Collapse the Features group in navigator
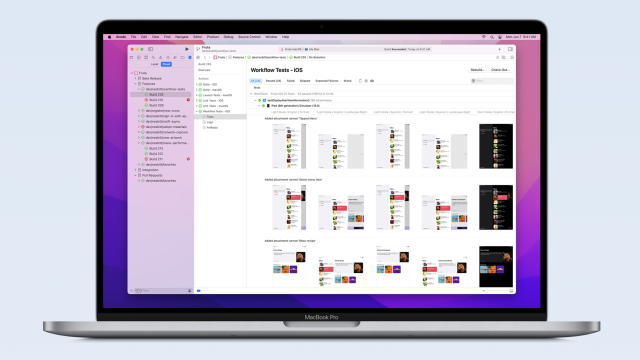 [136, 84]
